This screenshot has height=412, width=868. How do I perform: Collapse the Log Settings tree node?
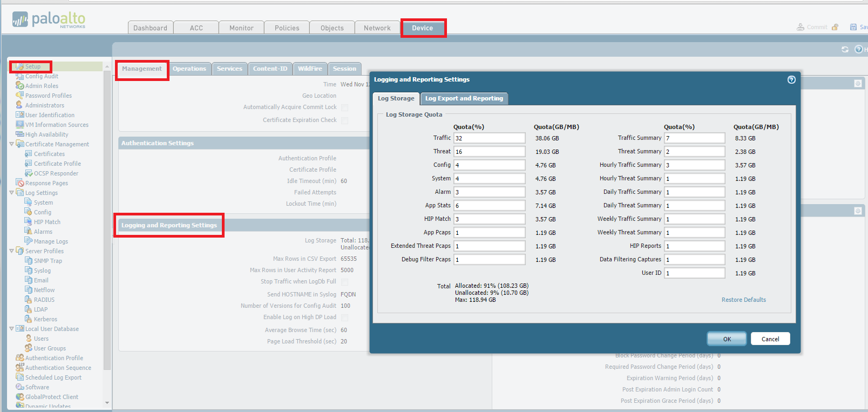click(12, 193)
